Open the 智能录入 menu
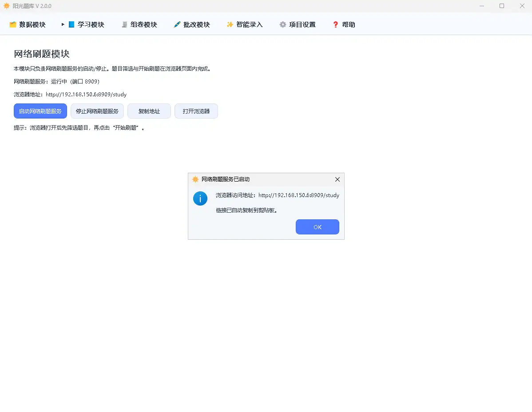The image size is (532, 412). [x=245, y=24]
